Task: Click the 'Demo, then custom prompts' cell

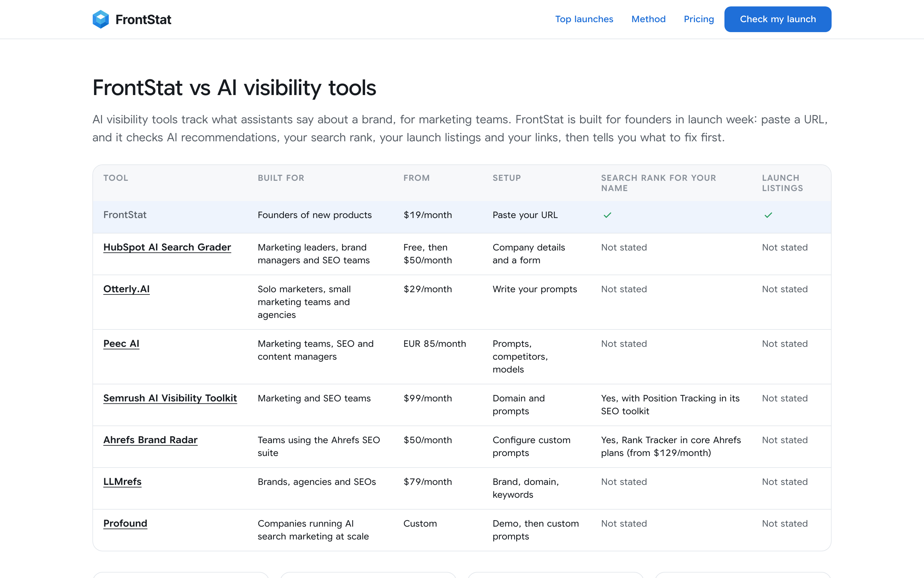Action: 536,530
